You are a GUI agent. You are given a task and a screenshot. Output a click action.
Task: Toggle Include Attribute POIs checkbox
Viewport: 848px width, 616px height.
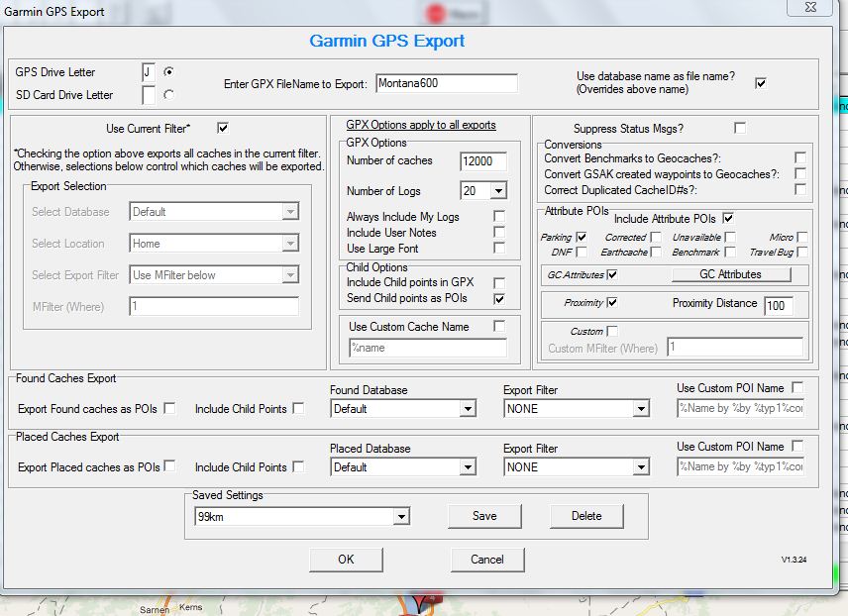click(x=728, y=218)
